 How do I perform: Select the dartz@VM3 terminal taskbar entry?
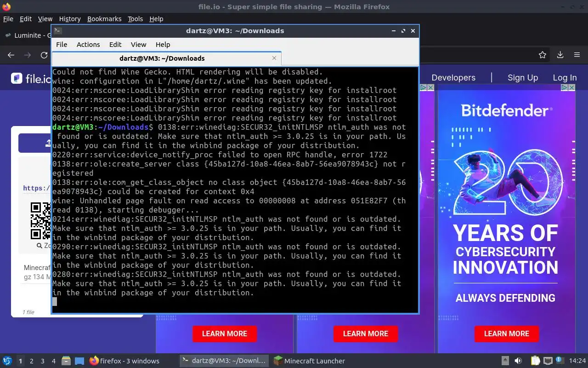click(224, 361)
